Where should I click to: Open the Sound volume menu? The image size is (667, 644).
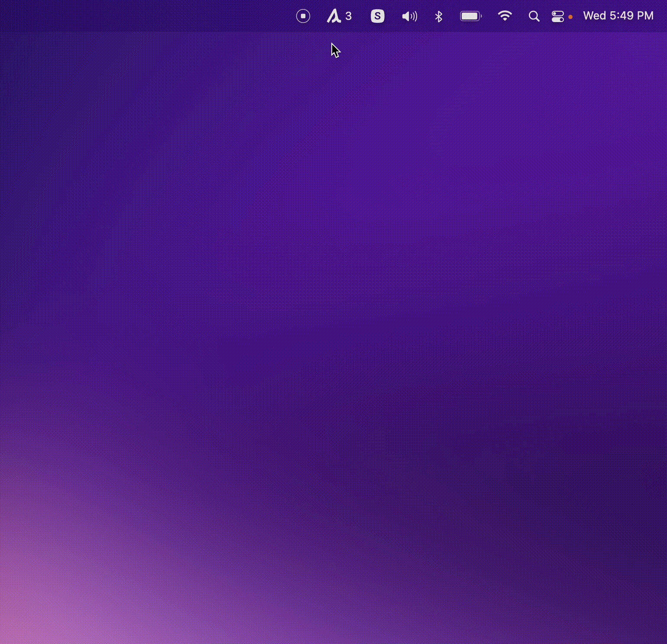click(409, 16)
